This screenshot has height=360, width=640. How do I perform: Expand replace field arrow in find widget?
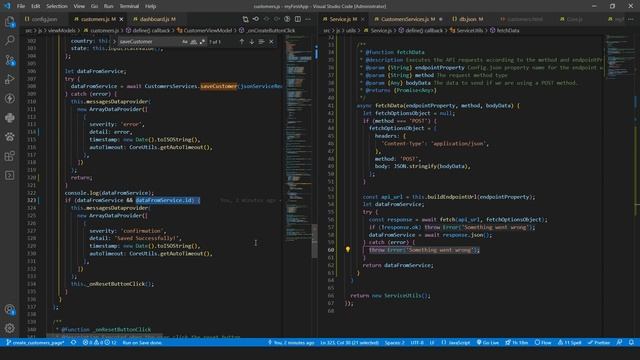coord(114,42)
